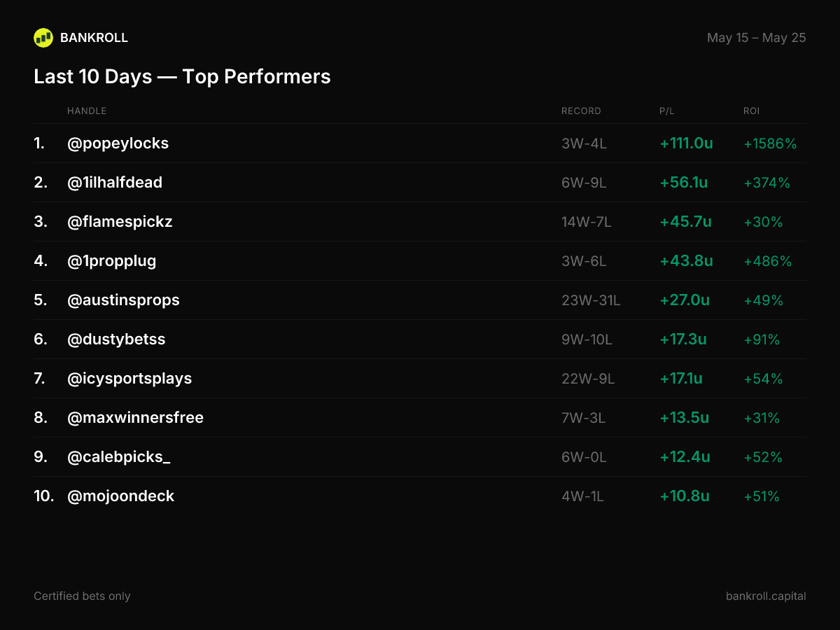The height and width of the screenshot is (630, 840).
Task: Click the +27.0u profit value
Action: 685,300
